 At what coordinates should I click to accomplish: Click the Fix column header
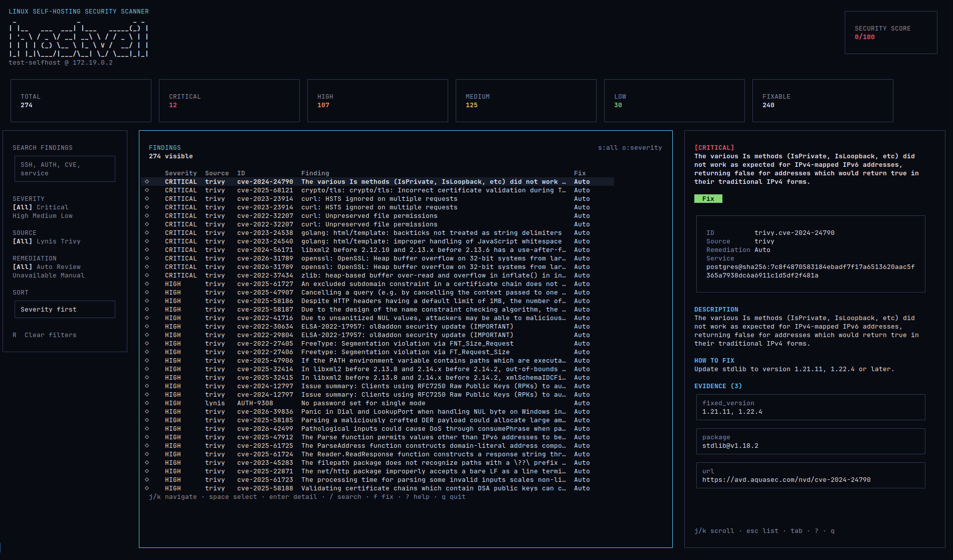tap(580, 173)
